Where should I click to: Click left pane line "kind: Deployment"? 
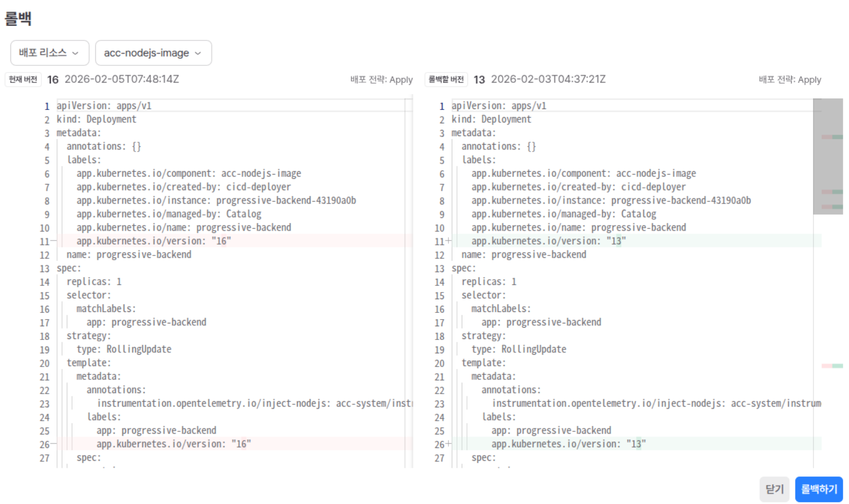(96, 119)
